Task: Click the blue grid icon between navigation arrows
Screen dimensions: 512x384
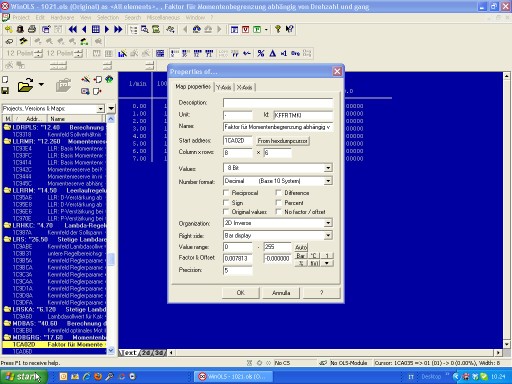Action: (96, 29)
